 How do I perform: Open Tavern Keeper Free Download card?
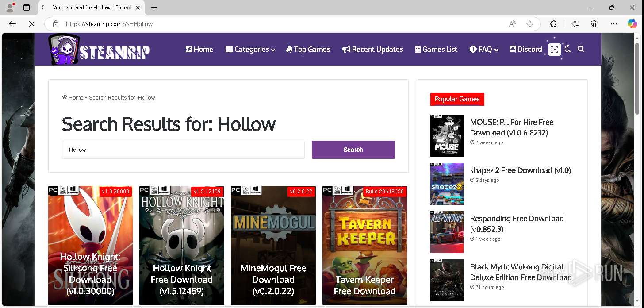coord(365,246)
